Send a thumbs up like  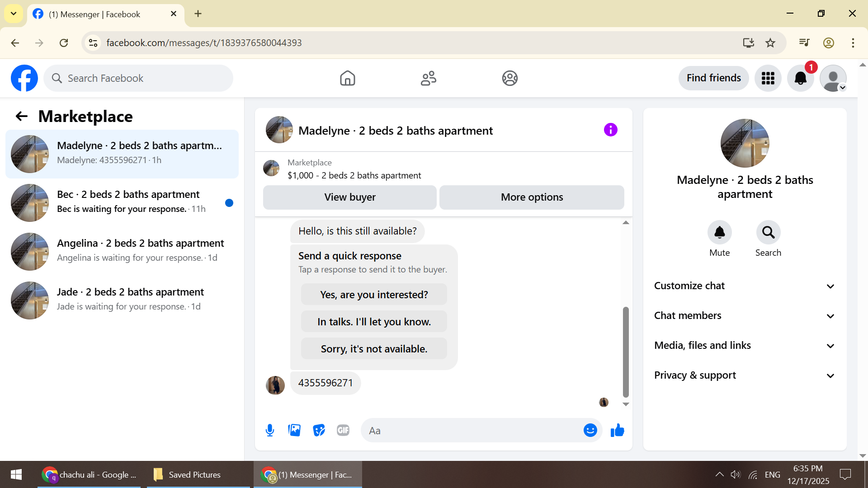(617, 430)
